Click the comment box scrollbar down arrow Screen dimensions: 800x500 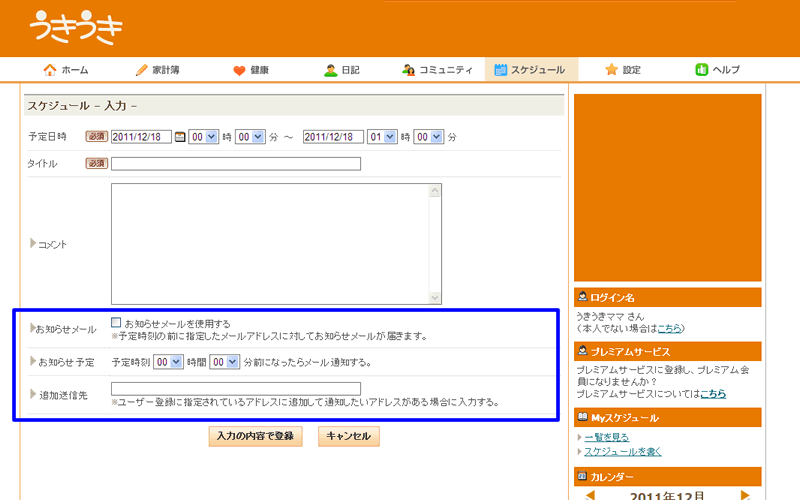pyautogui.click(x=435, y=298)
